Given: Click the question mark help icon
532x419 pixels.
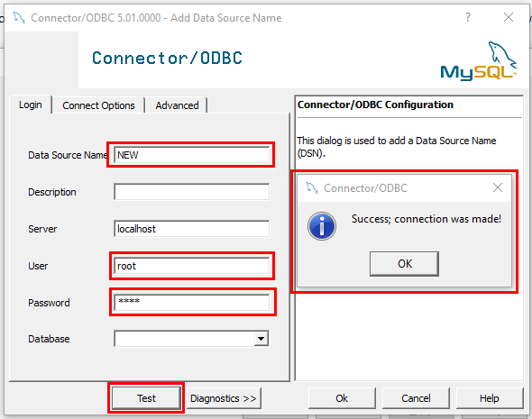Looking at the screenshot, I should [x=468, y=17].
